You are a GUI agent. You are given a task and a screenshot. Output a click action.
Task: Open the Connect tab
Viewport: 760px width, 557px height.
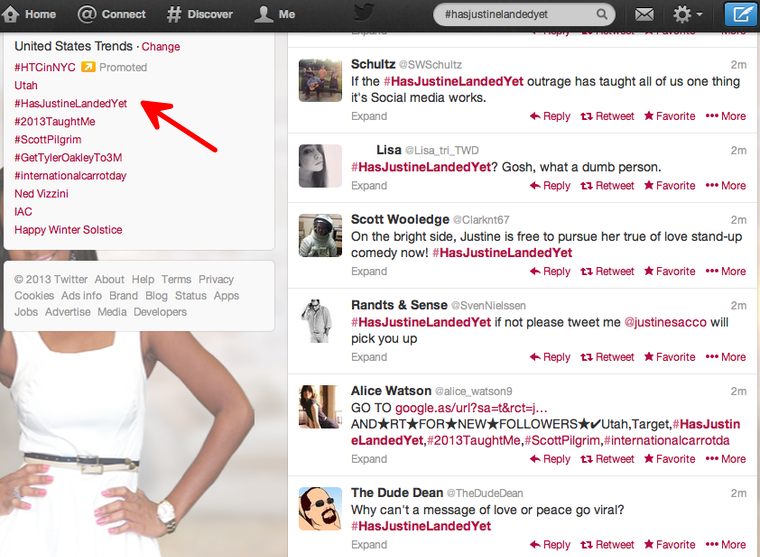(x=112, y=15)
